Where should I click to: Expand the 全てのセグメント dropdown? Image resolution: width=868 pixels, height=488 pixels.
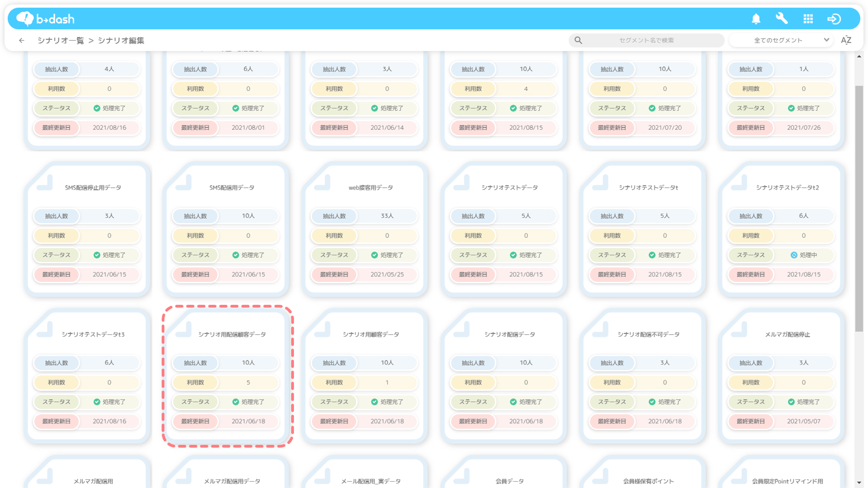pos(781,40)
